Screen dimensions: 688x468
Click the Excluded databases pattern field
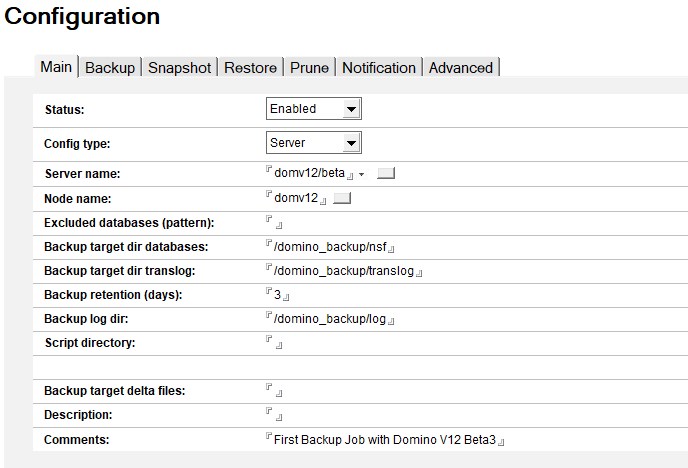tap(275, 223)
